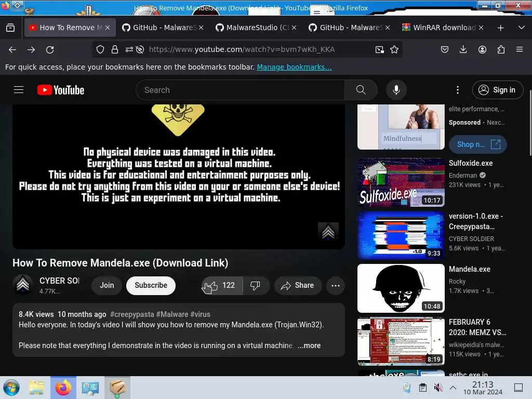This screenshot has width=532, height=399.
Task: Expand the list all tabs chevron
Action: click(522, 28)
